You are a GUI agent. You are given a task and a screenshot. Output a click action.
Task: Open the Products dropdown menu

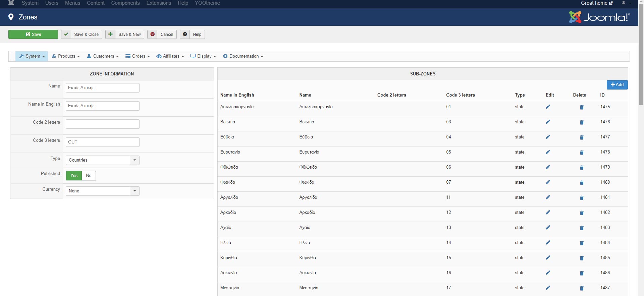pos(66,56)
